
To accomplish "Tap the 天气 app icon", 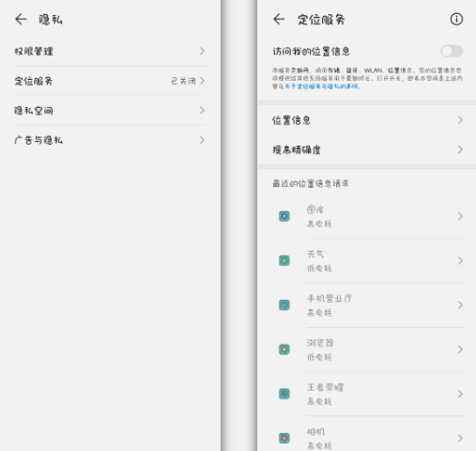I will click(x=284, y=260).
